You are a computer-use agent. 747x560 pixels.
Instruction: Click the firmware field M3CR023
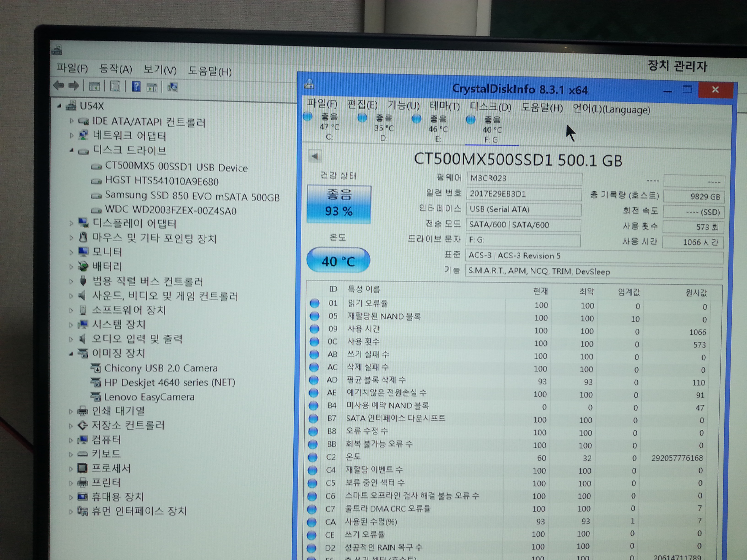tap(524, 179)
